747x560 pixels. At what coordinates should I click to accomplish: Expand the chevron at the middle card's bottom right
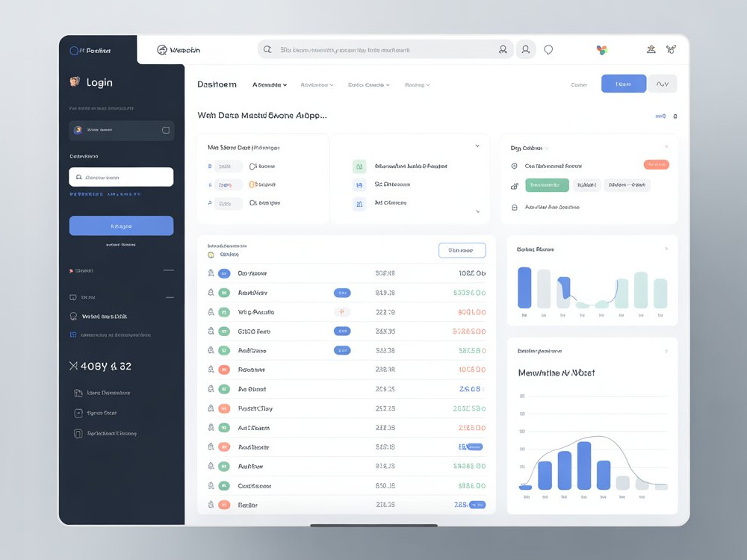478,211
